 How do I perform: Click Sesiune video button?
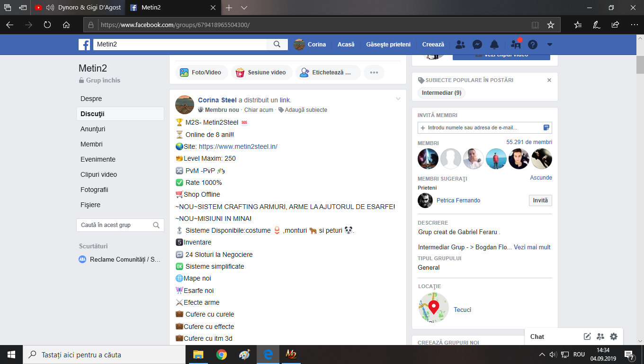pyautogui.click(x=261, y=73)
